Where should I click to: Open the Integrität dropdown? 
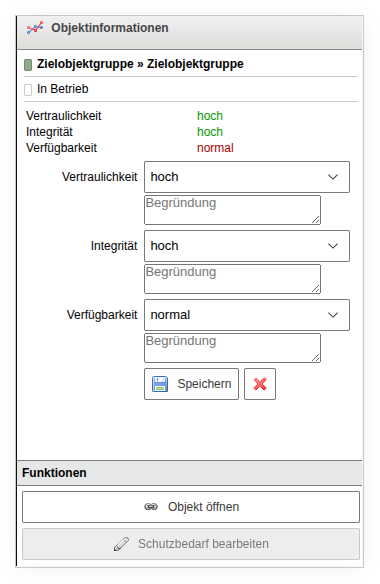pos(247,246)
